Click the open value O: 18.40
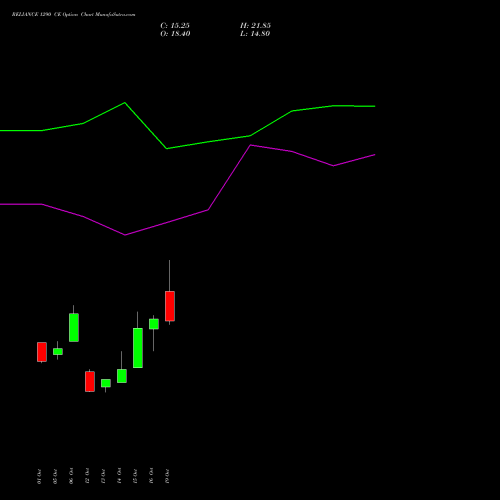Viewport: 500px width, 500px height. tap(175, 34)
